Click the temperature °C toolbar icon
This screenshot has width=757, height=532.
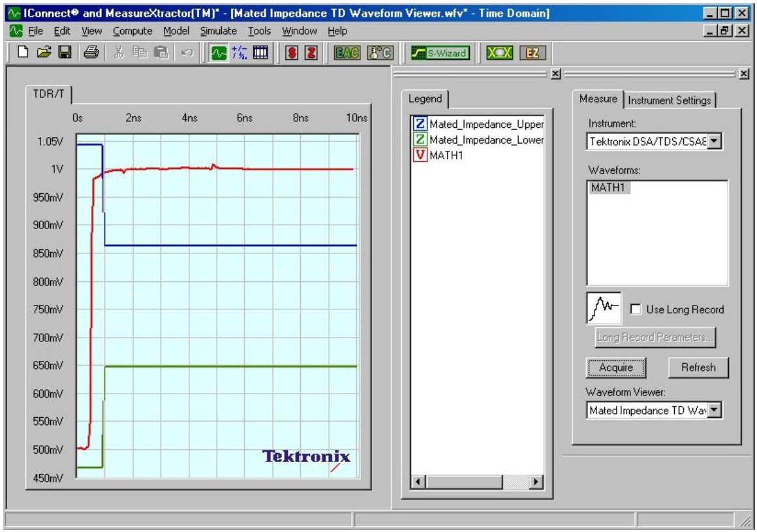point(380,53)
